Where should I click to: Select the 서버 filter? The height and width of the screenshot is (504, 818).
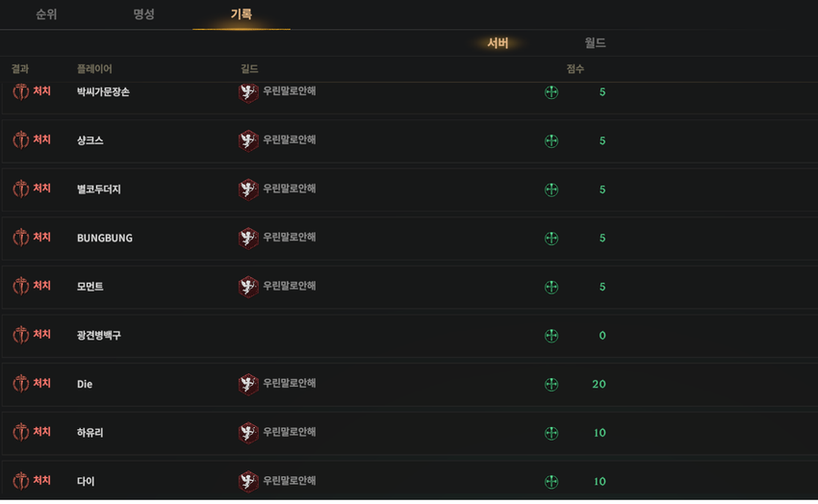point(498,42)
